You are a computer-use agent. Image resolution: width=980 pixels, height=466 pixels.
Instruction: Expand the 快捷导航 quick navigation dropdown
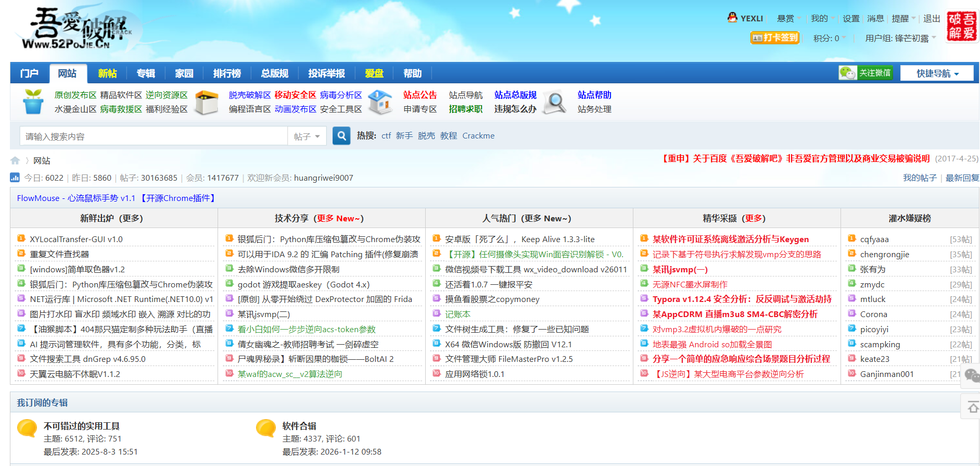point(937,73)
